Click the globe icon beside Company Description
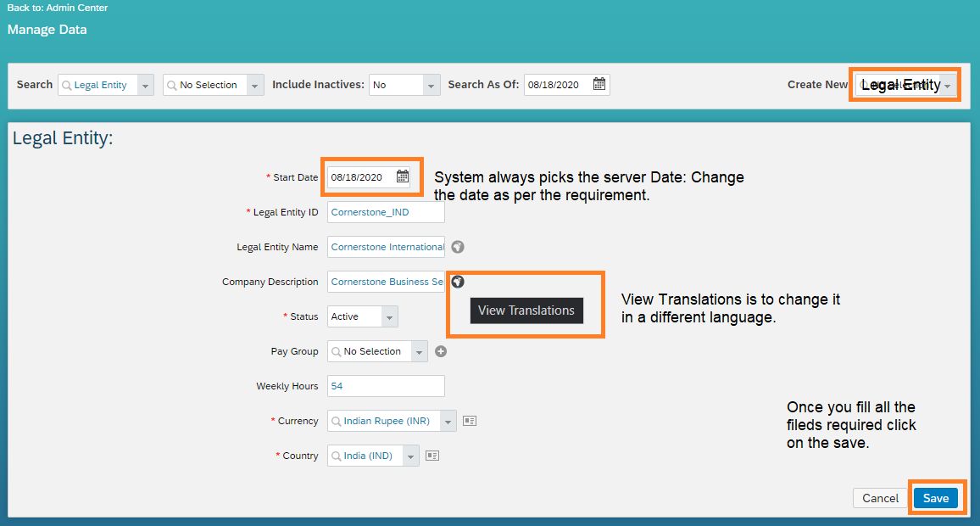Image resolution: width=980 pixels, height=526 pixels. coord(458,281)
